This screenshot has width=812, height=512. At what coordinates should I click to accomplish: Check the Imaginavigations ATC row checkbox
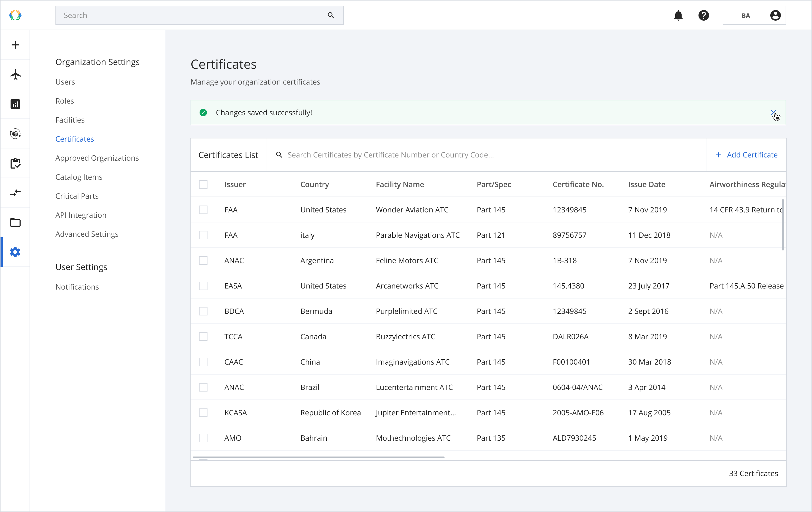[203, 362]
